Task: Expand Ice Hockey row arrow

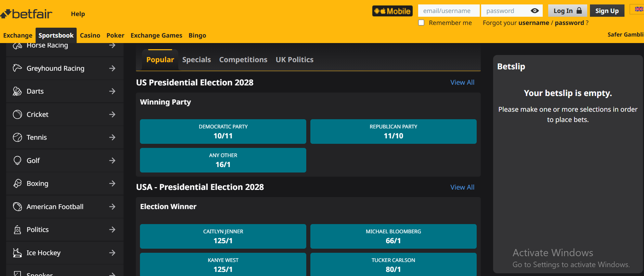Action: click(112, 253)
